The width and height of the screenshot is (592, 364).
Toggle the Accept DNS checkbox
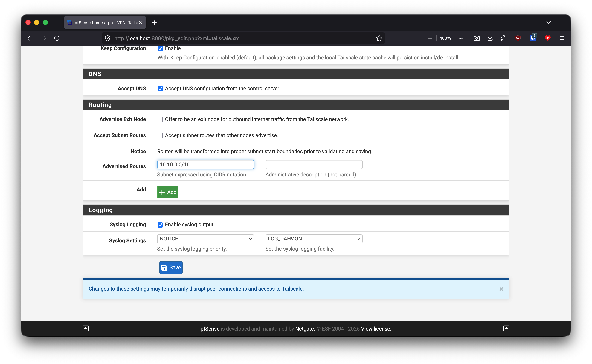coord(160,89)
